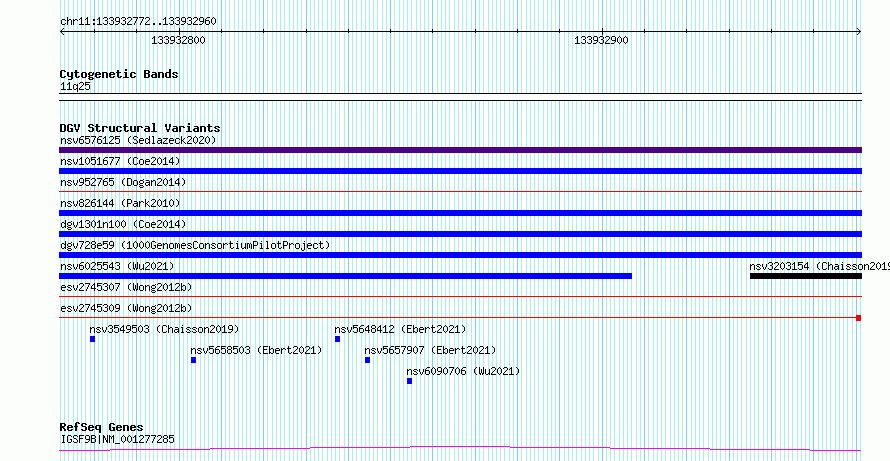Open variant esv2745309 (Wong2012b) label
Viewport: 890px width, 461px height.
coord(126,308)
